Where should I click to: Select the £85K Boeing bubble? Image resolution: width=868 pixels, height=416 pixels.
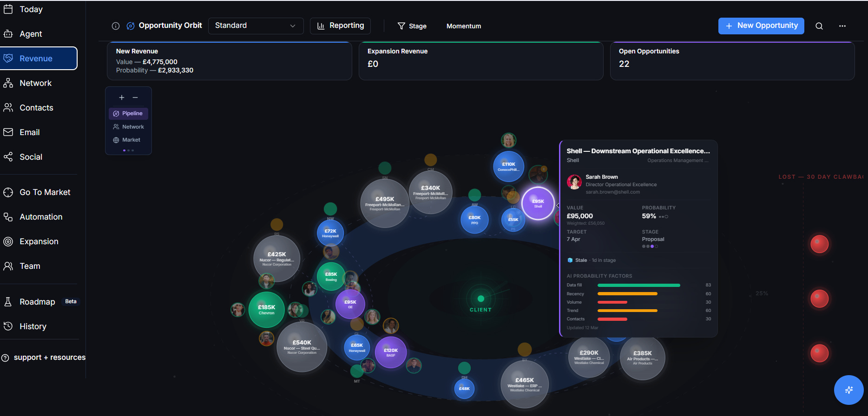pos(331,276)
